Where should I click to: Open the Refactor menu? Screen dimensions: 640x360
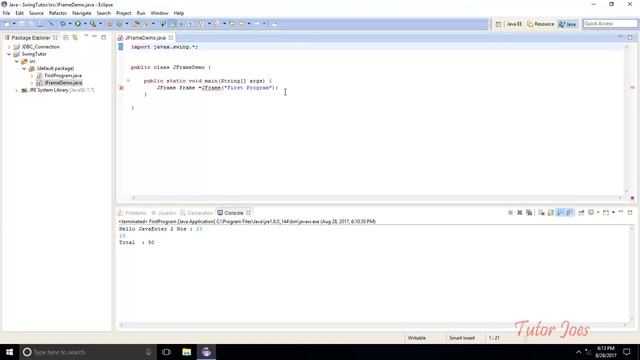tap(58, 13)
